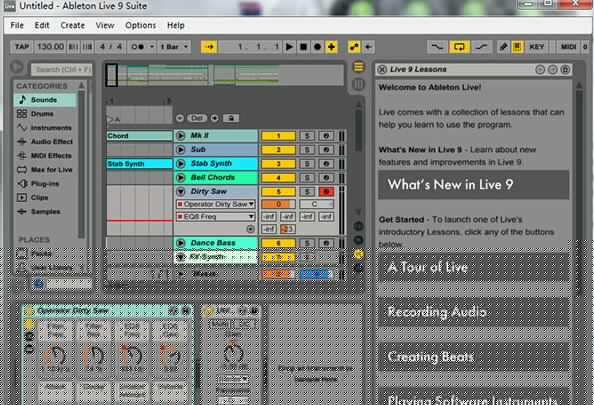Solo the Bell Chords track

tap(307, 178)
